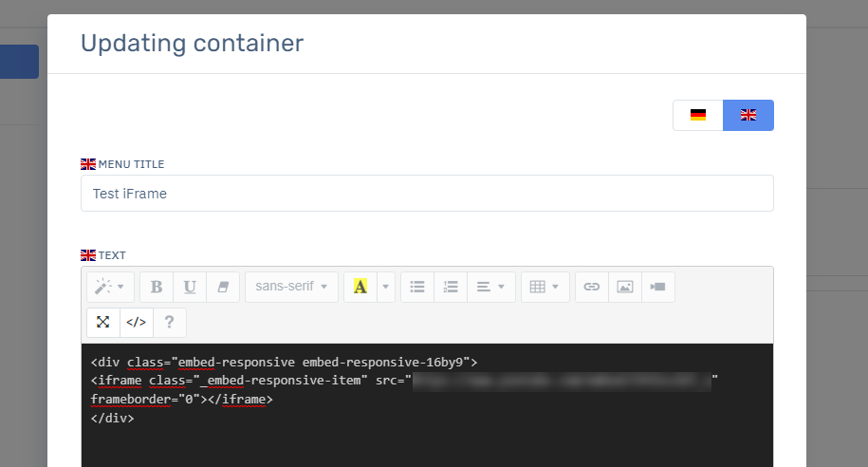Toggle the code view button
The width and height of the screenshot is (868, 467).
[x=137, y=323]
